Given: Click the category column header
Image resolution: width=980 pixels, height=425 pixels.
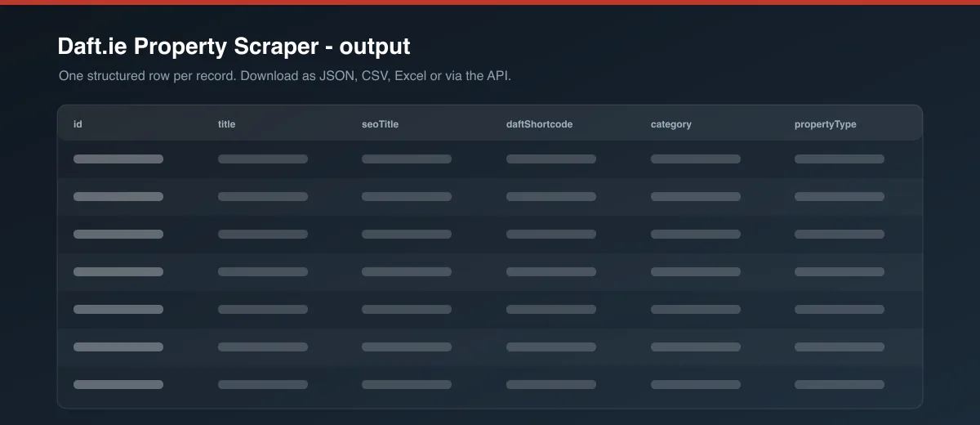Looking at the screenshot, I should (670, 124).
